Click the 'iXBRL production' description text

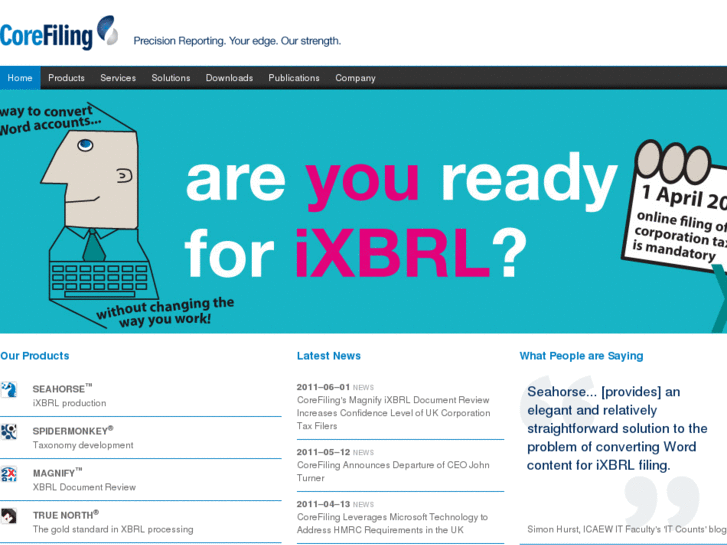pyautogui.click(x=69, y=403)
